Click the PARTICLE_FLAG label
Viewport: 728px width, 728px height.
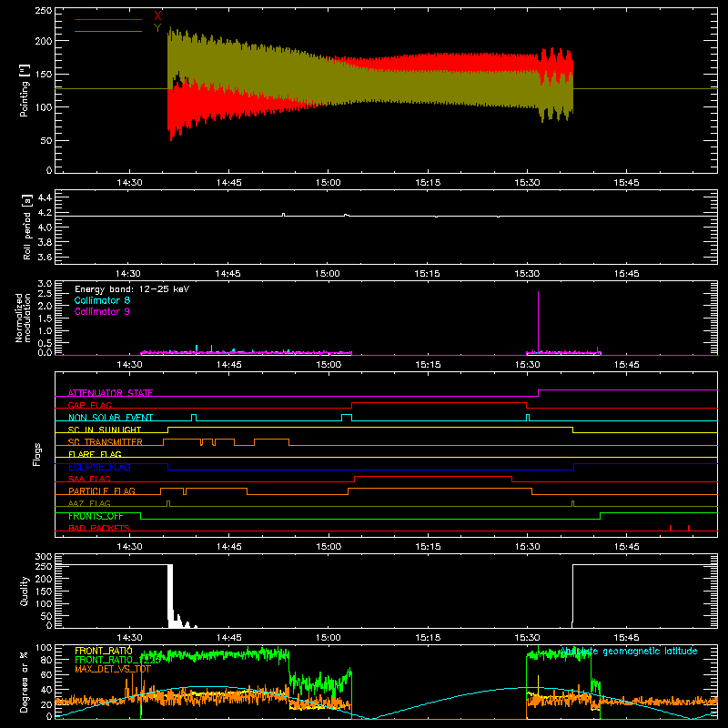(102, 490)
